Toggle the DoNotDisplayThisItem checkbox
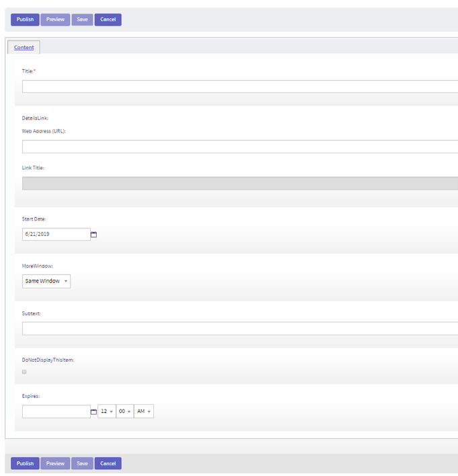458x476 pixels. coord(25,372)
